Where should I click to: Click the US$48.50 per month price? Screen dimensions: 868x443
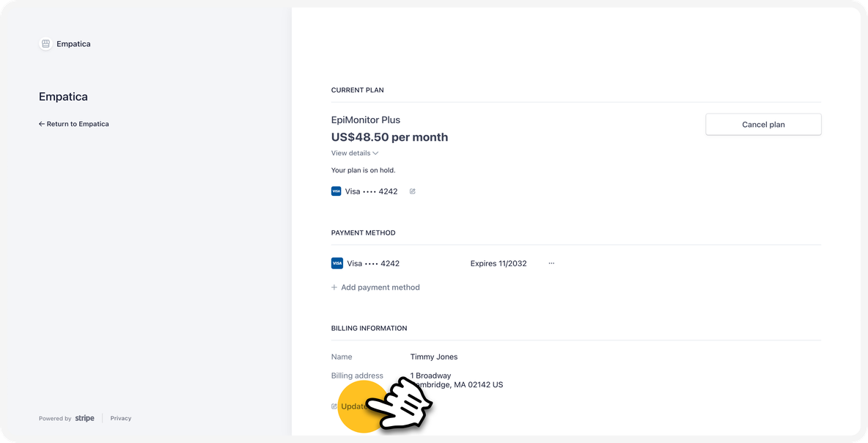pos(390,137)
